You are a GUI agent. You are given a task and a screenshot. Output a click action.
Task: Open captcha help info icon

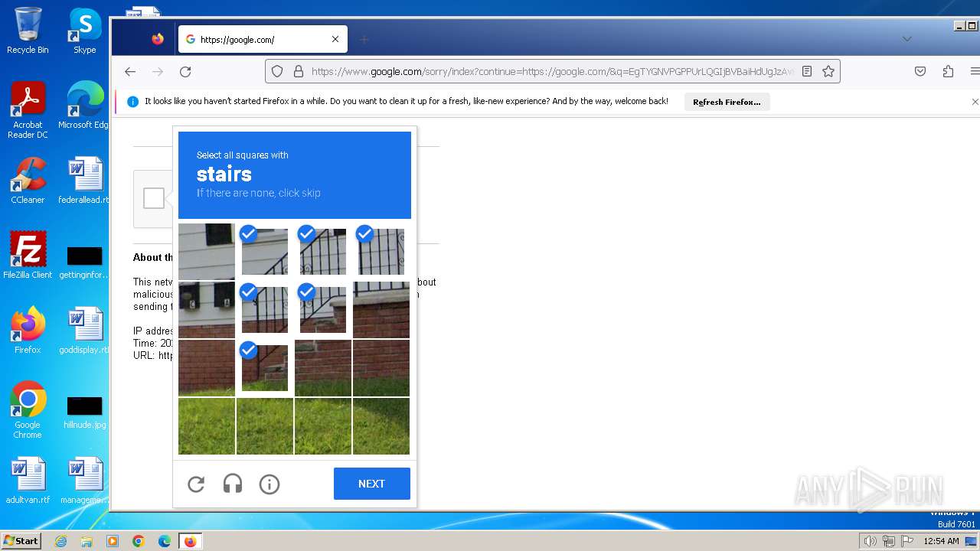pos(269,484)
